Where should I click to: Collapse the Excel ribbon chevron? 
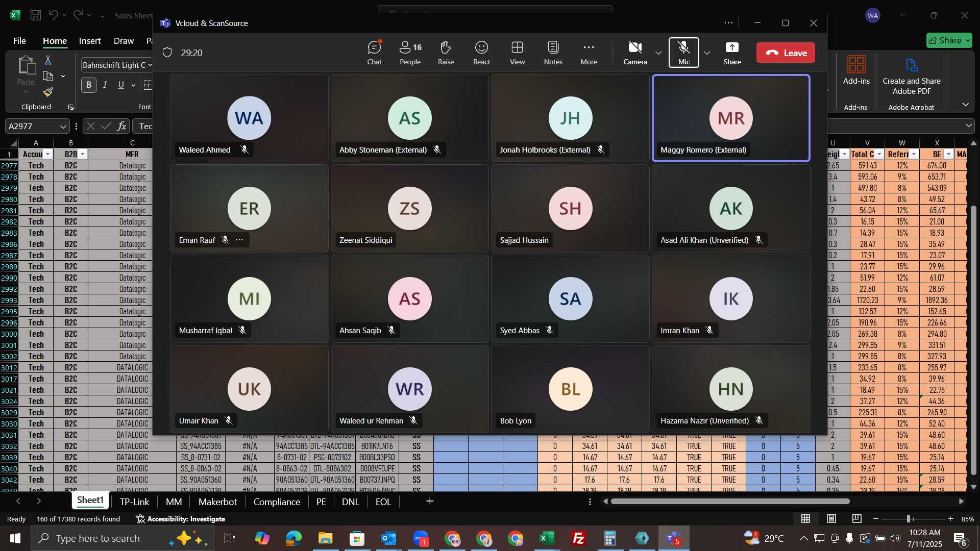click(966, 105)
